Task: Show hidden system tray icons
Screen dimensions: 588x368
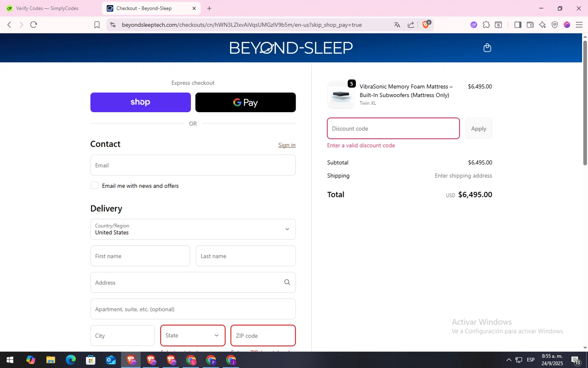Action: (x=509, y=360)
